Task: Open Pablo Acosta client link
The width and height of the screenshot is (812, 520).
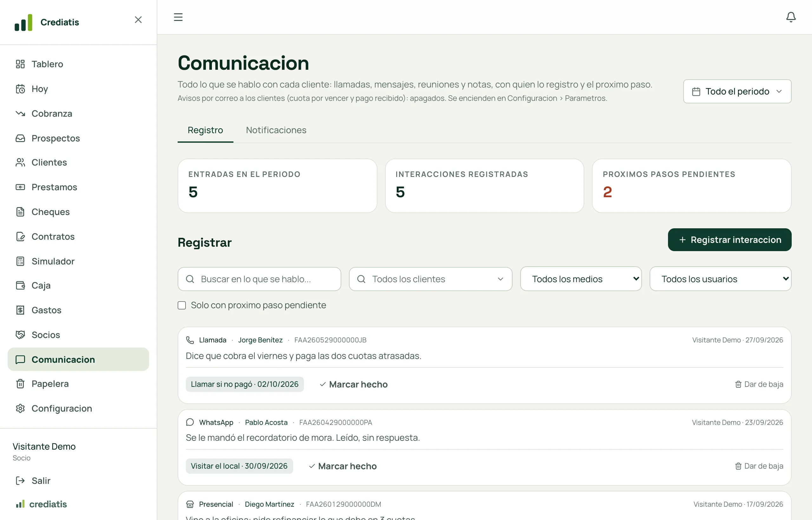Action: [266, 422]
